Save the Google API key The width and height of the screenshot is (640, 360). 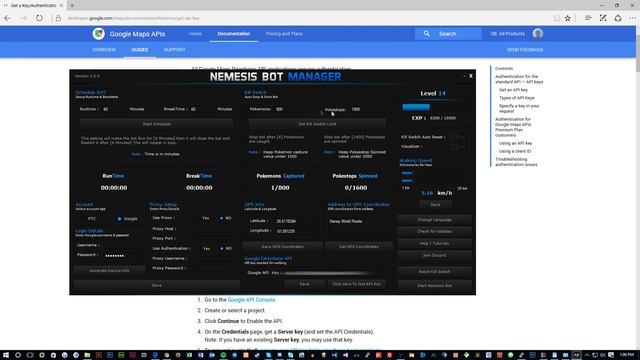[x=304, y=284]
